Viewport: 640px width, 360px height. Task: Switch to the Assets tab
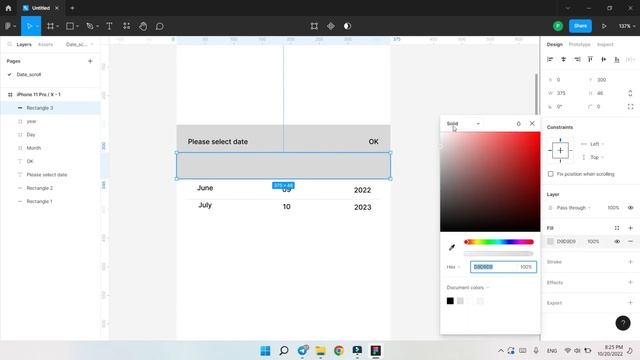[45, 44]
